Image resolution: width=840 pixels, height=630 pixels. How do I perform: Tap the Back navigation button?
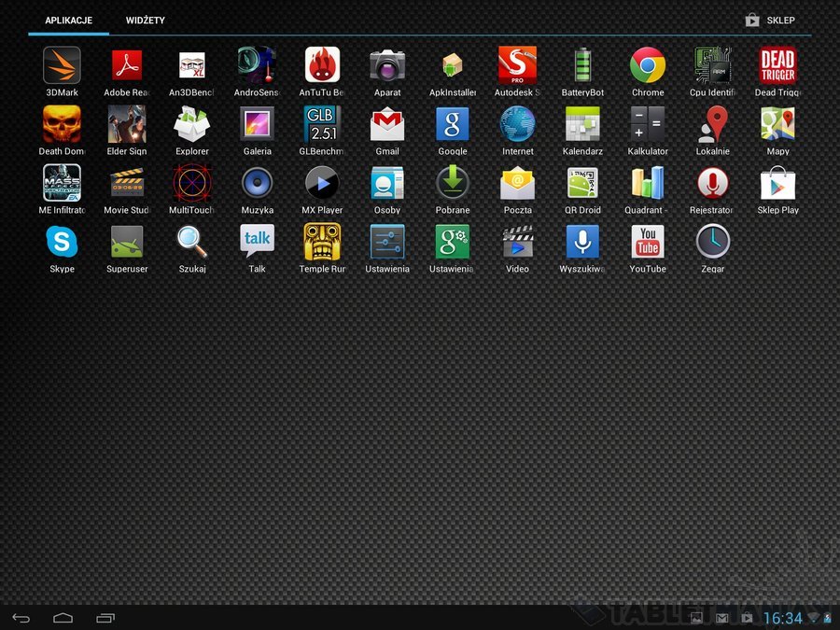tap(21, 618)
